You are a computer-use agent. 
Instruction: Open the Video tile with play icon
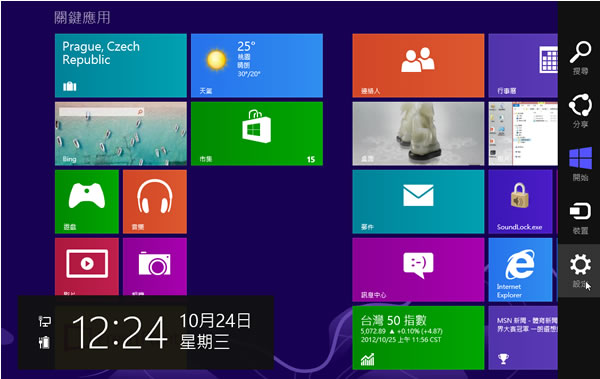(x=87, y=266)
